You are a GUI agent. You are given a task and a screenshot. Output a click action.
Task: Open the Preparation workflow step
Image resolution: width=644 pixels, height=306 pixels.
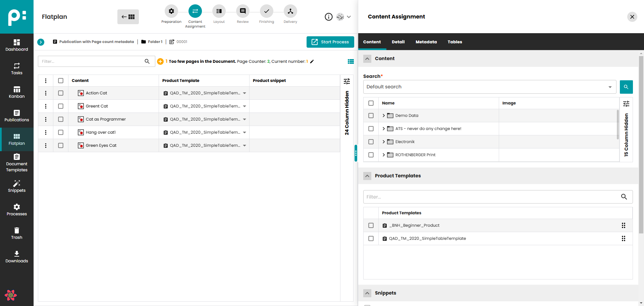coord(171,11)
